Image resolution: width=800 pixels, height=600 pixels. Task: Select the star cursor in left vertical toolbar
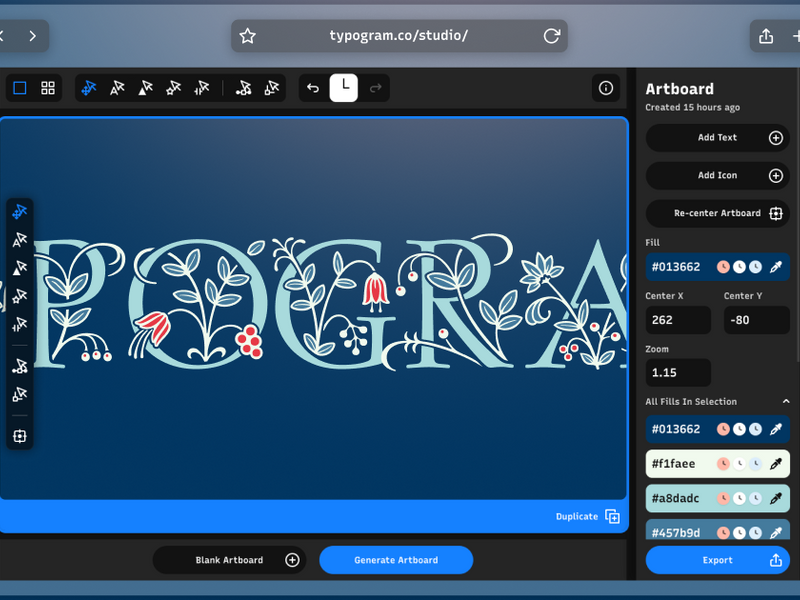point(20,296)
